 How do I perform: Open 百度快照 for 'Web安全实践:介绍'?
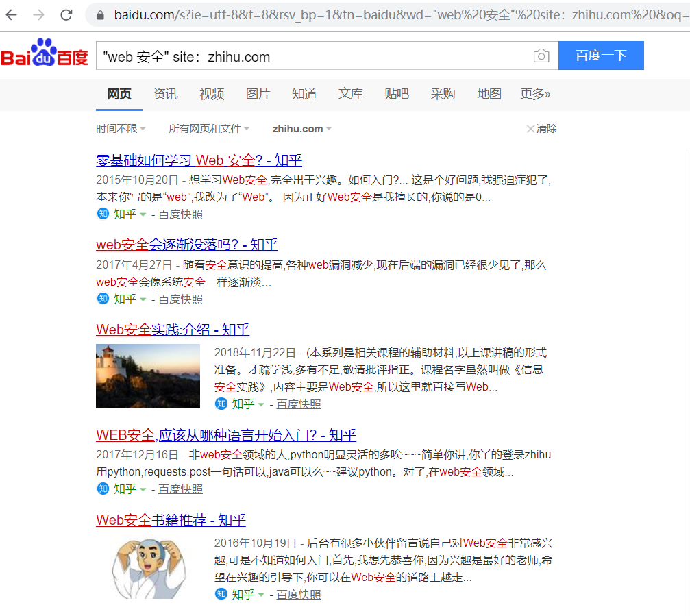click(x=299, y=404)
